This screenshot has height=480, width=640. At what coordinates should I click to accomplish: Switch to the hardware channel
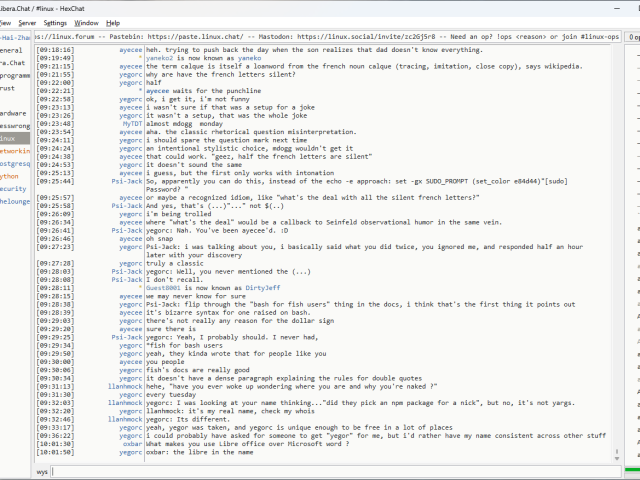coord(14,114)
